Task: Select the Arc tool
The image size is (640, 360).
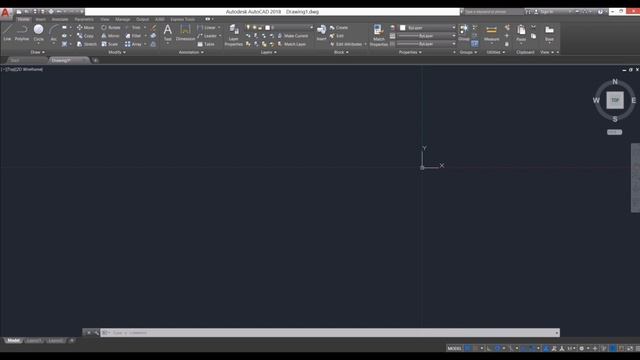Action: click(53, 32)
